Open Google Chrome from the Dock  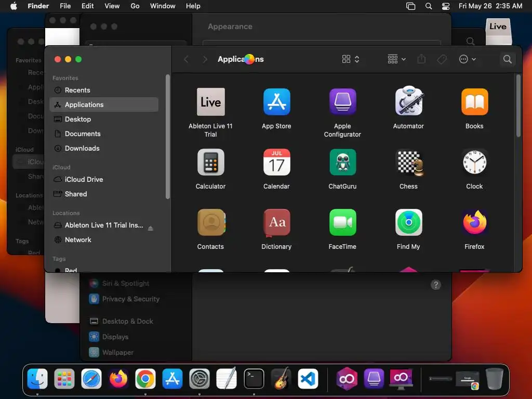145,378
